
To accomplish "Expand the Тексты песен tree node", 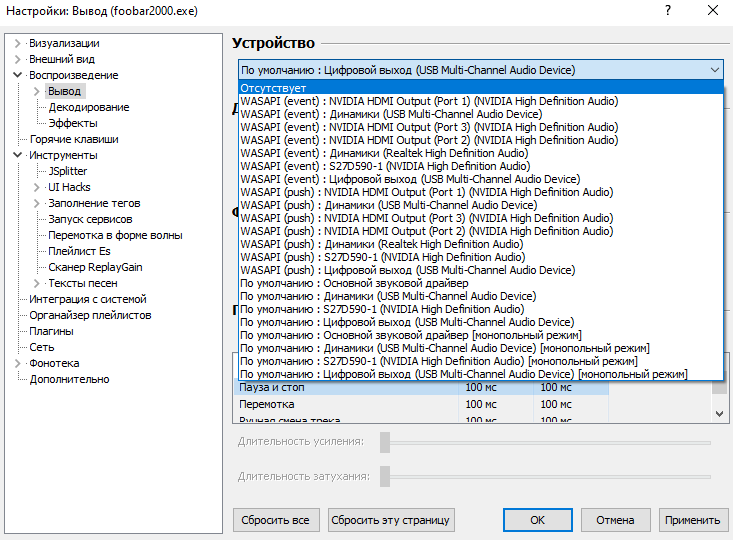I will pos(38,283).
